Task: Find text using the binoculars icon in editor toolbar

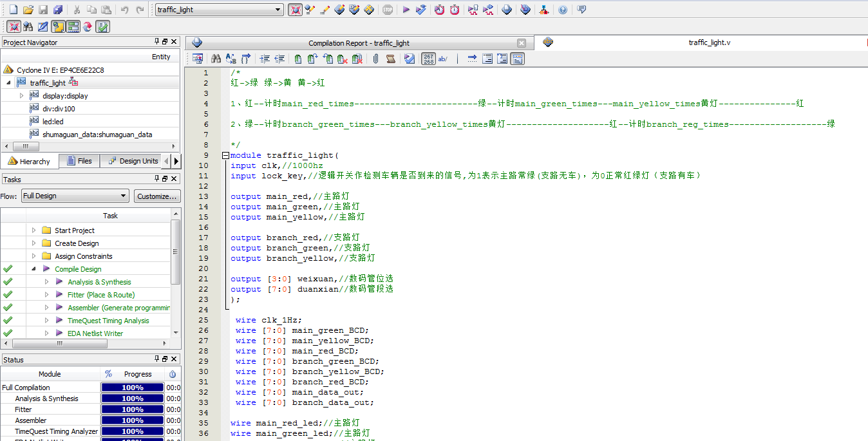Action: tap(216, 59)
